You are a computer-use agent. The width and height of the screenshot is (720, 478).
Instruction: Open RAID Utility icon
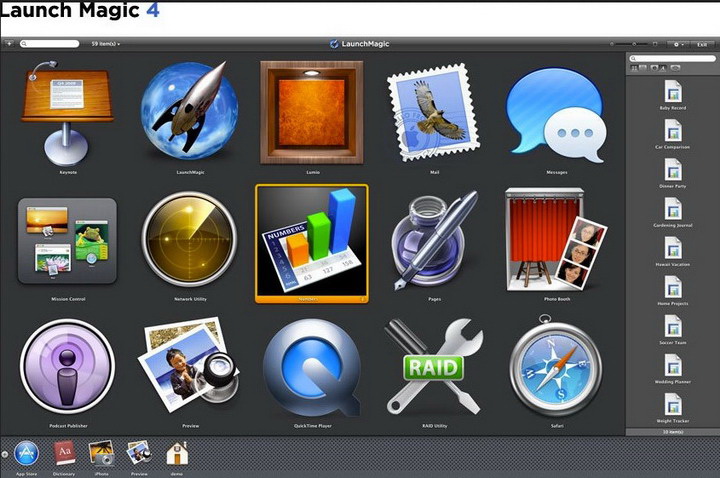tap(434, 366)
